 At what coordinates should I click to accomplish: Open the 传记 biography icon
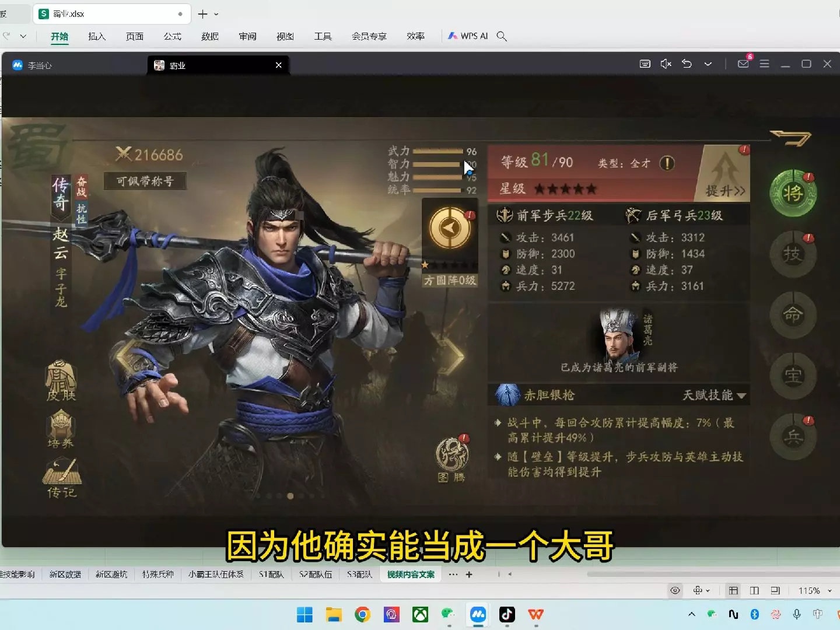[61, 478]
